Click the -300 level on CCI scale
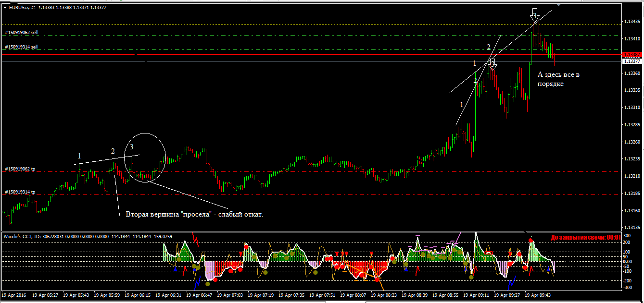 628,287
